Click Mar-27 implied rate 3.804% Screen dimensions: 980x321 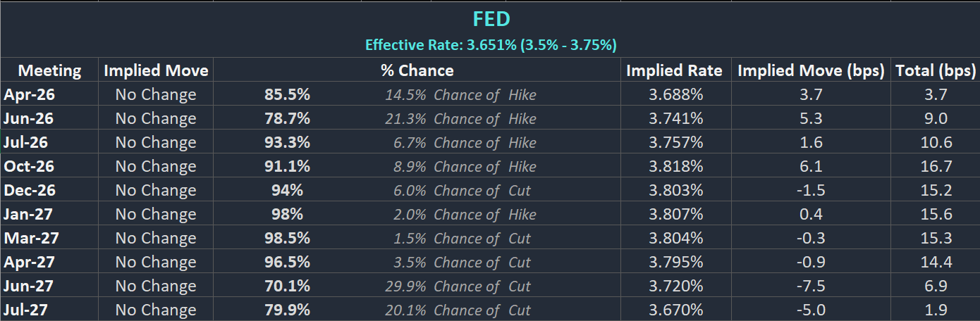click(x=675, y=238)
